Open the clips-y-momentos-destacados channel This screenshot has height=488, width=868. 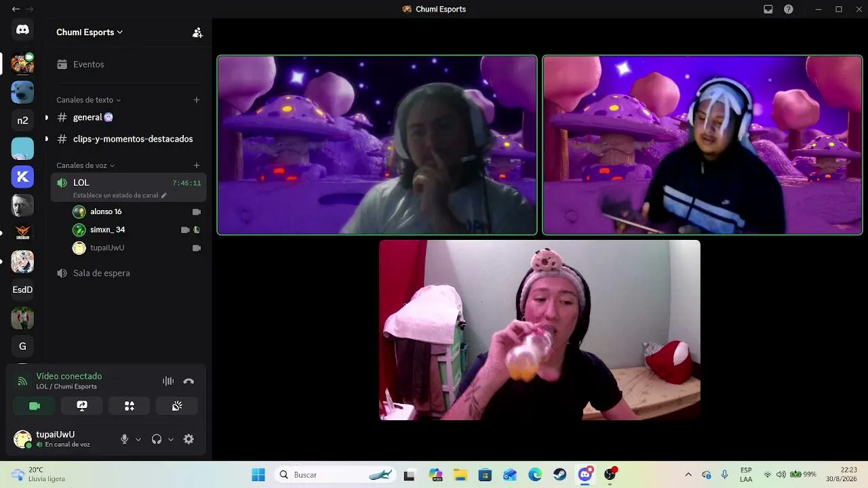pyautogui.click(x=129, y=139)
